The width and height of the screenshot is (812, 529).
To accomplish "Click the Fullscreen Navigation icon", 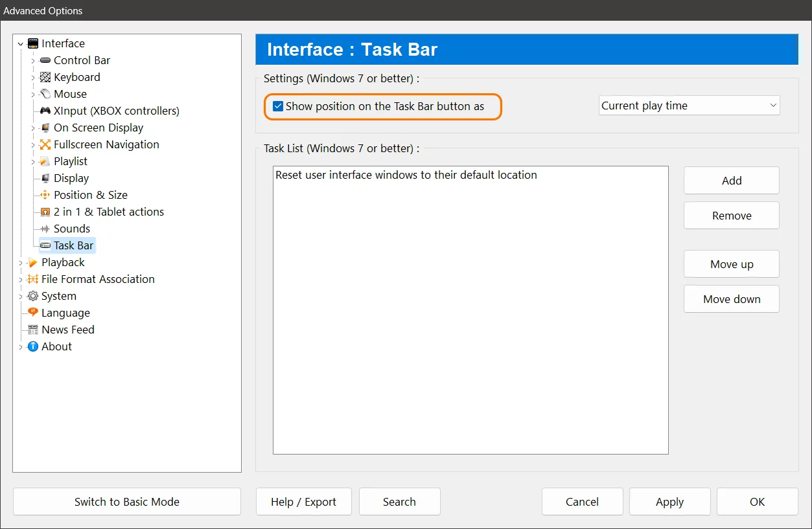I will pyautogui.click(x=45, y=144).
